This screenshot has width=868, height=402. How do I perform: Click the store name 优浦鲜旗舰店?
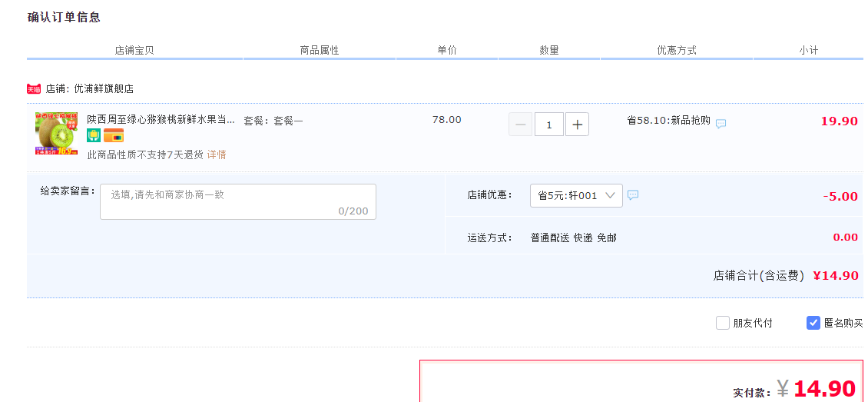point(104,89)
